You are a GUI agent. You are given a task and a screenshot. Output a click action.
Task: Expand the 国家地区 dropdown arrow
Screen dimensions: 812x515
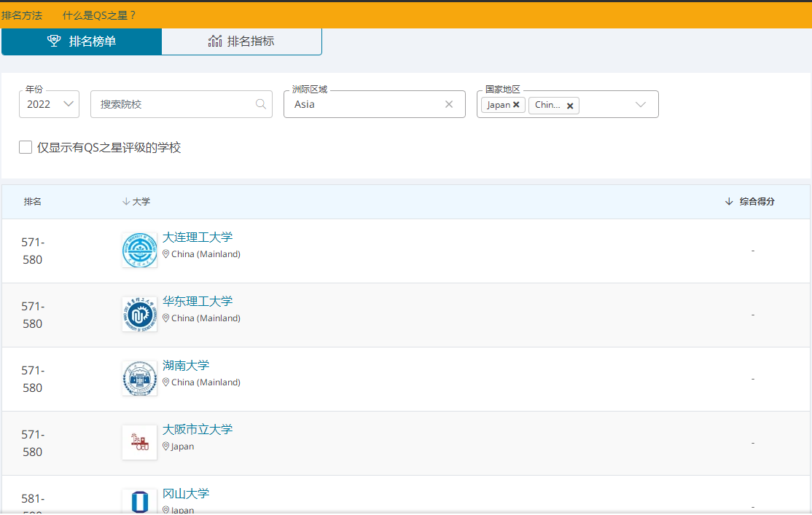click(x=641, y=105)
